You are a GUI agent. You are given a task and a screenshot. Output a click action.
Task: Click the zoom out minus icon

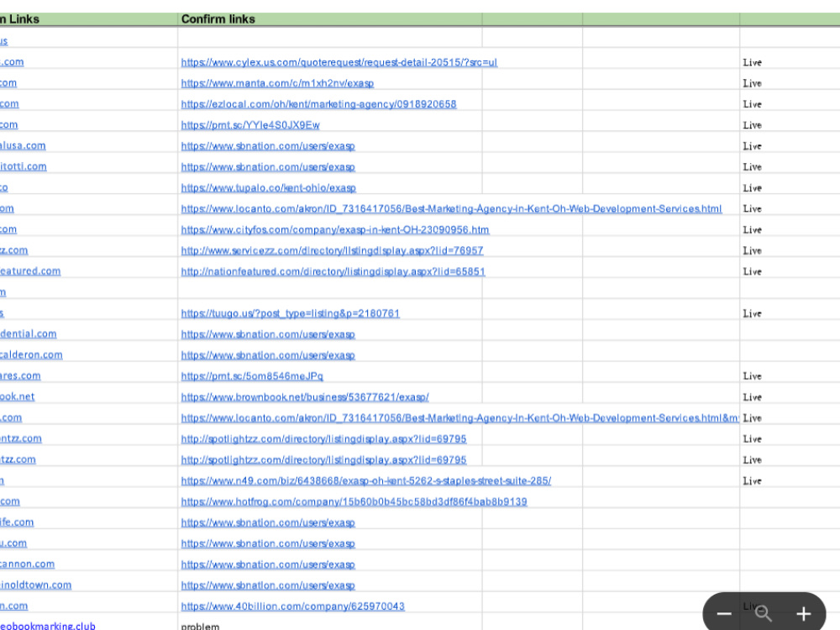pos(724,613)
